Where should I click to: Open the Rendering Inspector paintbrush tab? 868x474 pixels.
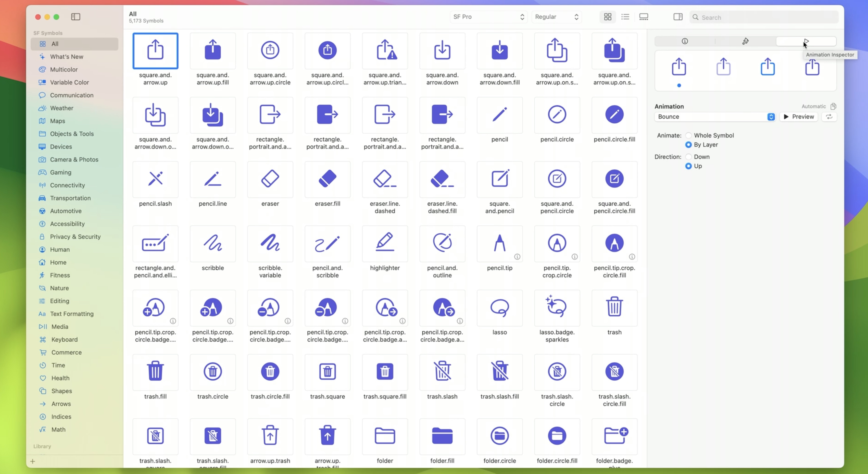[x=745, y=41]
